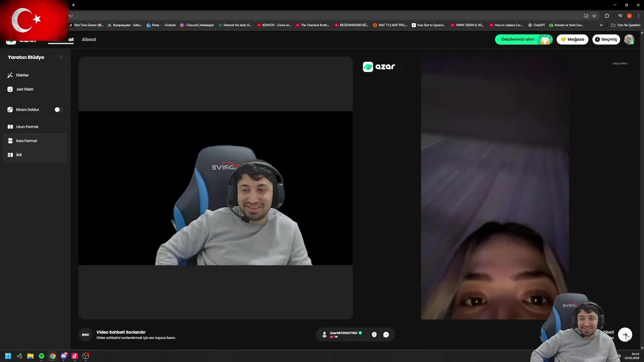Open the YAPAY ZEKAYLA bookmark
The width and height of the screenshot is (644, 362).
[x=467, y=25]
